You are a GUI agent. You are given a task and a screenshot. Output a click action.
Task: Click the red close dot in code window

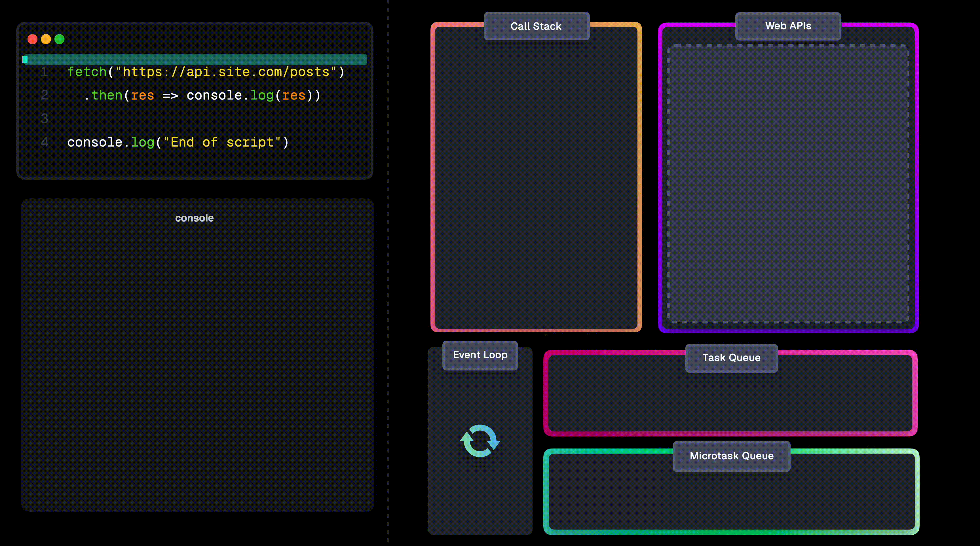pyautogui.click(x=33, y=39)
